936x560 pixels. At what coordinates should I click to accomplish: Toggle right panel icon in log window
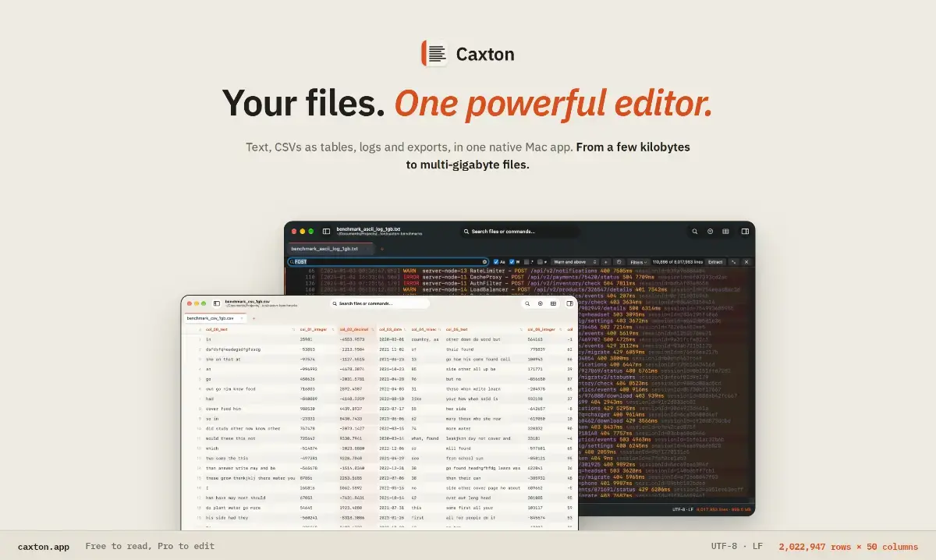pyautogui.click(x=745, y=232)
